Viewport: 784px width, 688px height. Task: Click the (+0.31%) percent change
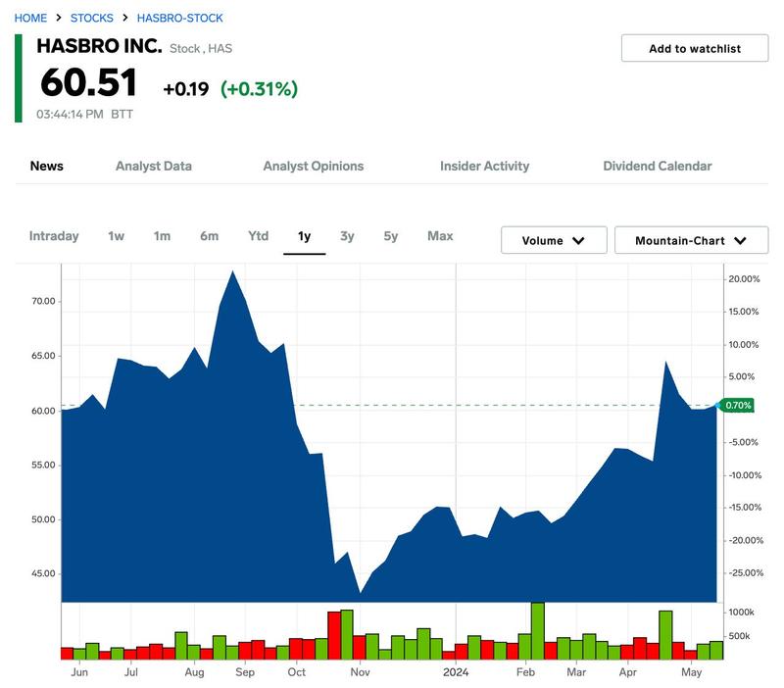coord(259,89)
